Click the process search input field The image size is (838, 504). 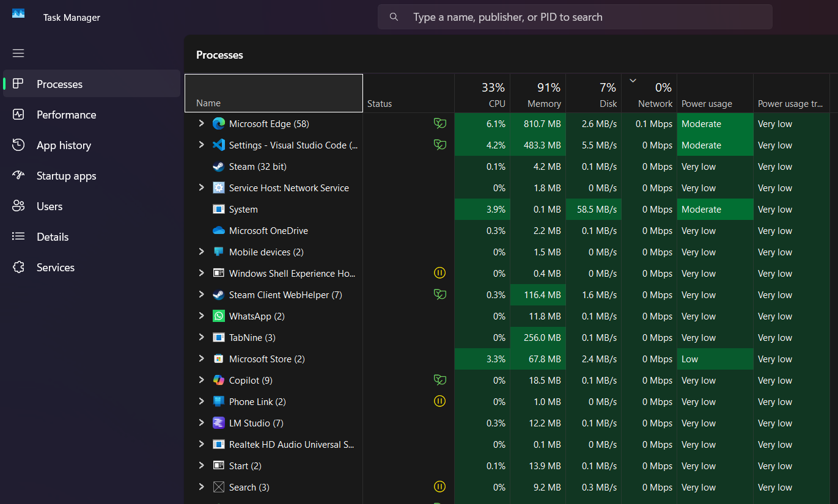pos(575,17)
